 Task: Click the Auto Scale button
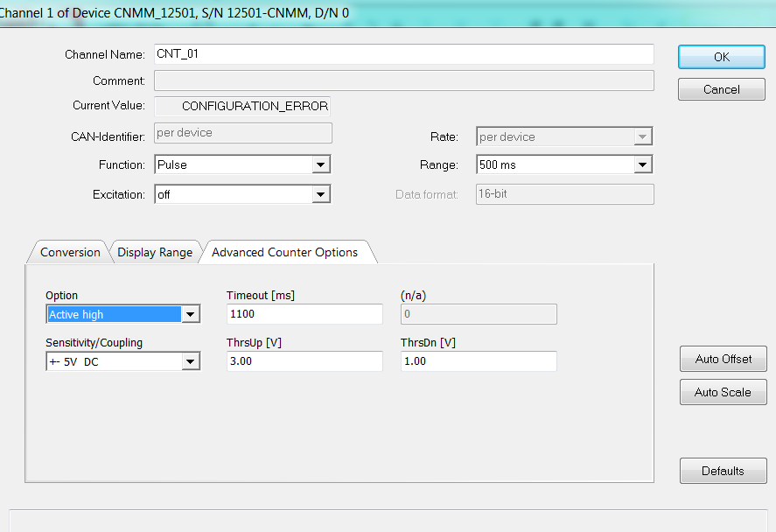tap(723, 392)
